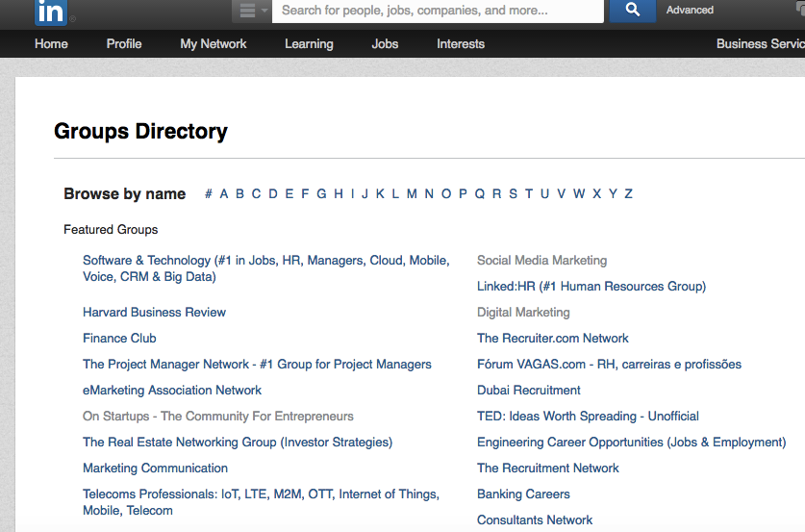Viewport: 805px width, 532px height.
Task: Visit the Dubai Recruitment group
Action: click(x=529, y=391)
